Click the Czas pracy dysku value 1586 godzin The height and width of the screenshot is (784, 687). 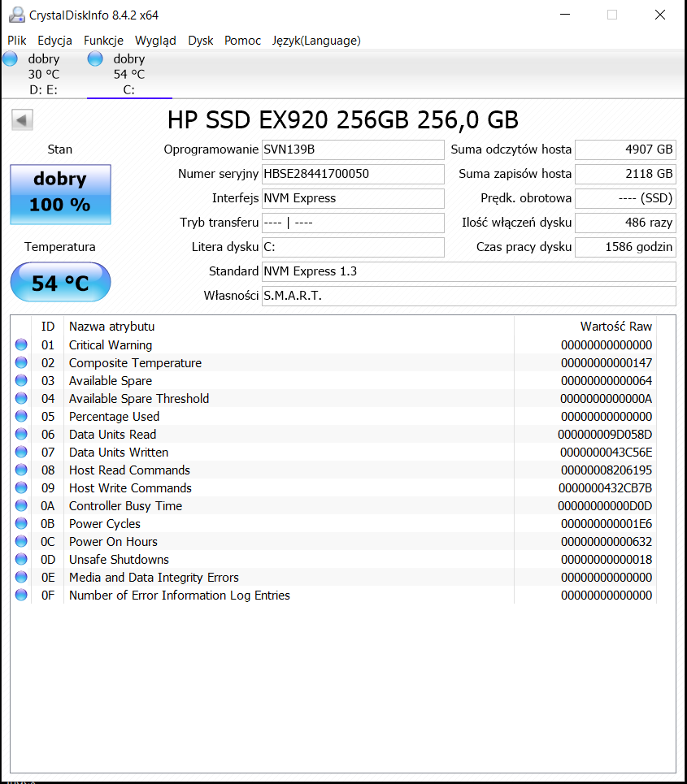[x=625, y=247]
